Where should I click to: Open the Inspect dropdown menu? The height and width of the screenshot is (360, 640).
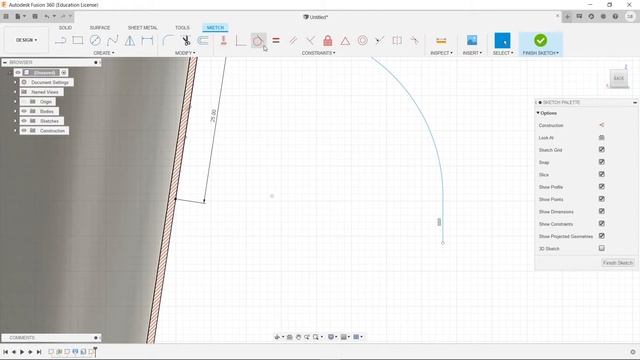441,53
